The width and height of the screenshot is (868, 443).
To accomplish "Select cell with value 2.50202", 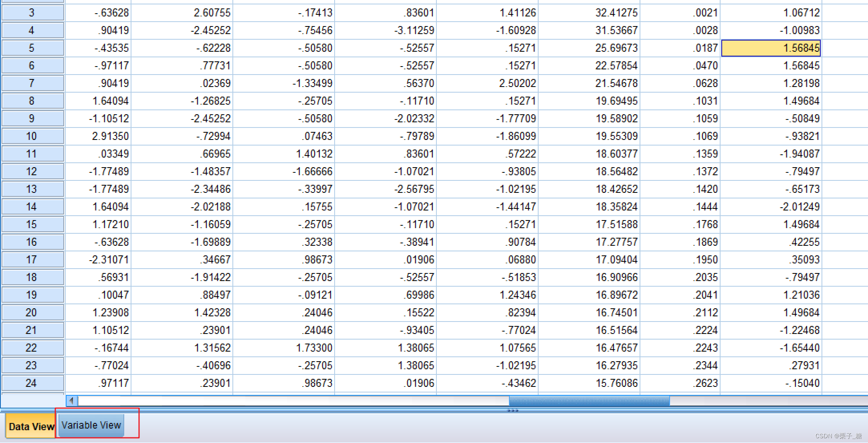I will tap(487, 83).
